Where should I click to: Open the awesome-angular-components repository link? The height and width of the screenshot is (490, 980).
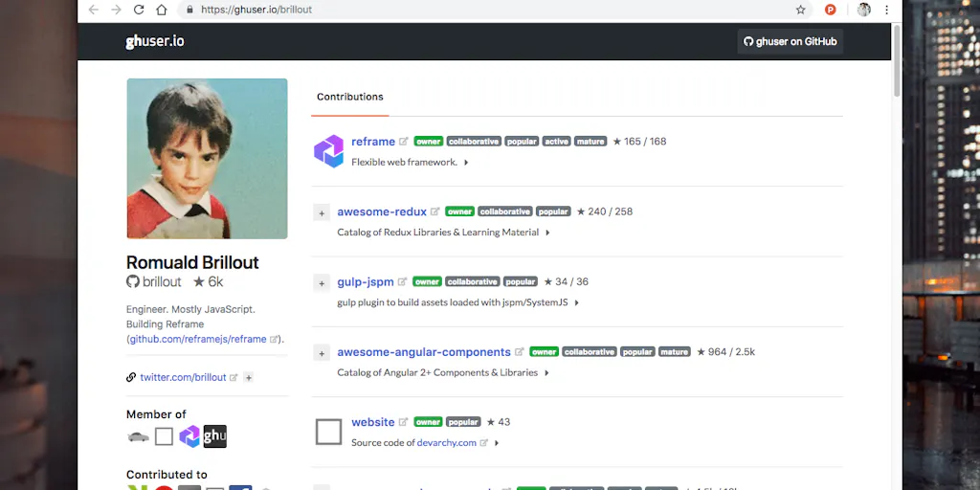pos(424,352)
